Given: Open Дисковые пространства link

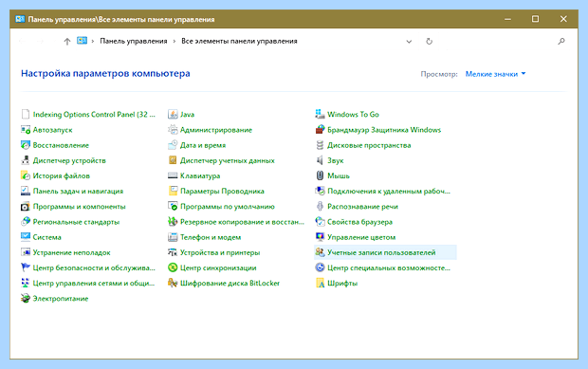Looking at the screenshot, I should point(369,145).
